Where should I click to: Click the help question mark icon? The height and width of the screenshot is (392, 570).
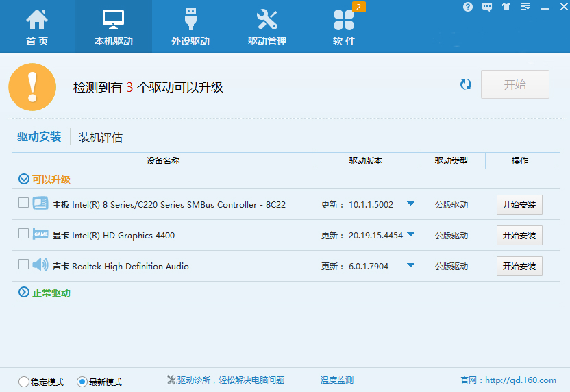(x=468, y=7)
